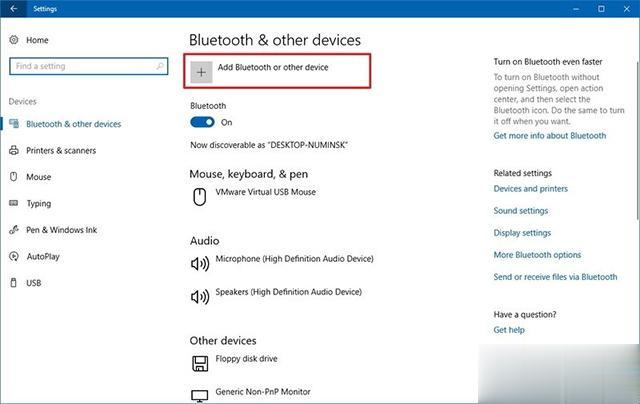Click the VMware Virtual USB Mouse icon
The height and width of the screenshot is (404, 640).
200,197
